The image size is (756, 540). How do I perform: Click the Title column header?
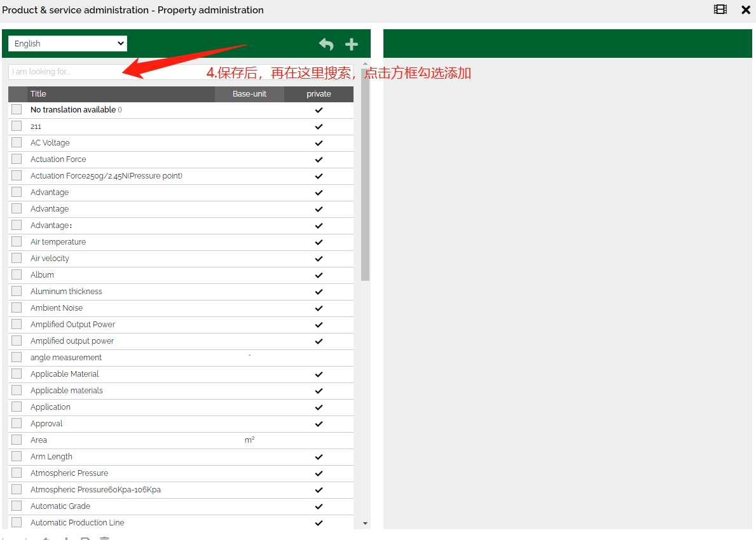39,94
